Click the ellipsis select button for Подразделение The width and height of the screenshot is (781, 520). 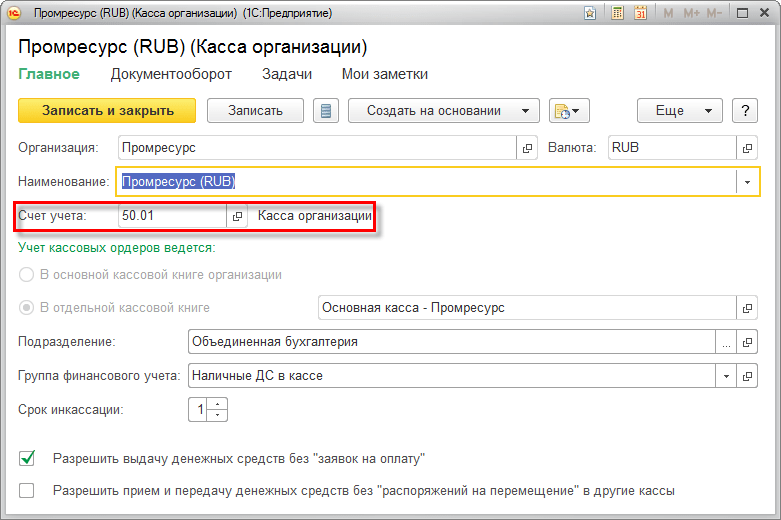(726, 342)
